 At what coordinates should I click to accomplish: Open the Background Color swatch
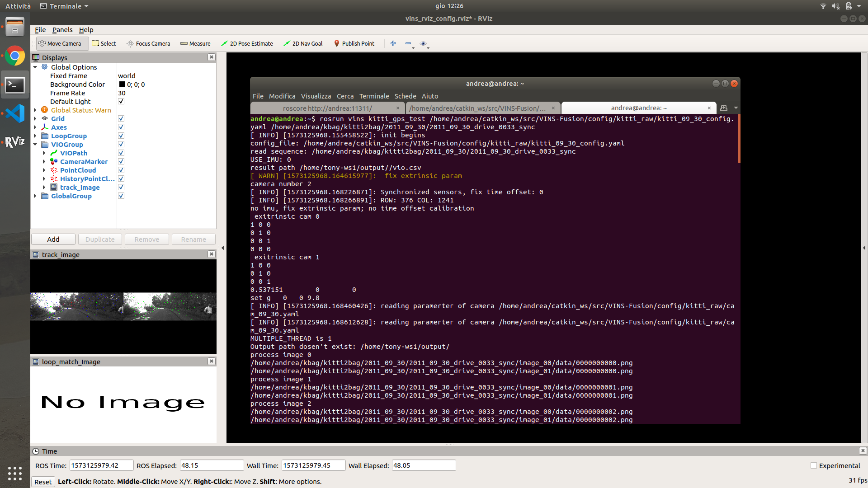point(122,84)
